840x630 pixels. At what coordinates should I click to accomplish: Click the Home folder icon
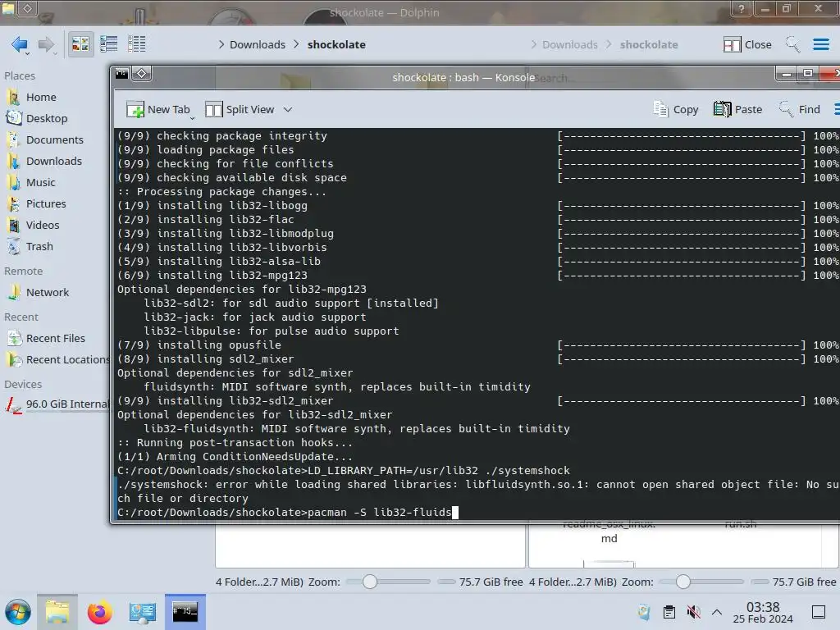tap(13, 97)
